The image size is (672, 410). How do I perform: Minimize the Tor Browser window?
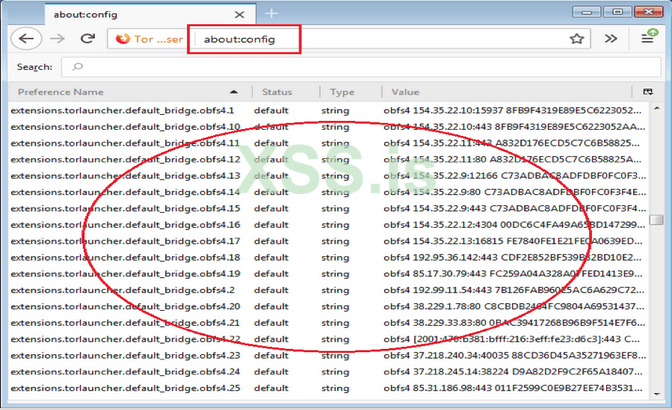[586, 12]
